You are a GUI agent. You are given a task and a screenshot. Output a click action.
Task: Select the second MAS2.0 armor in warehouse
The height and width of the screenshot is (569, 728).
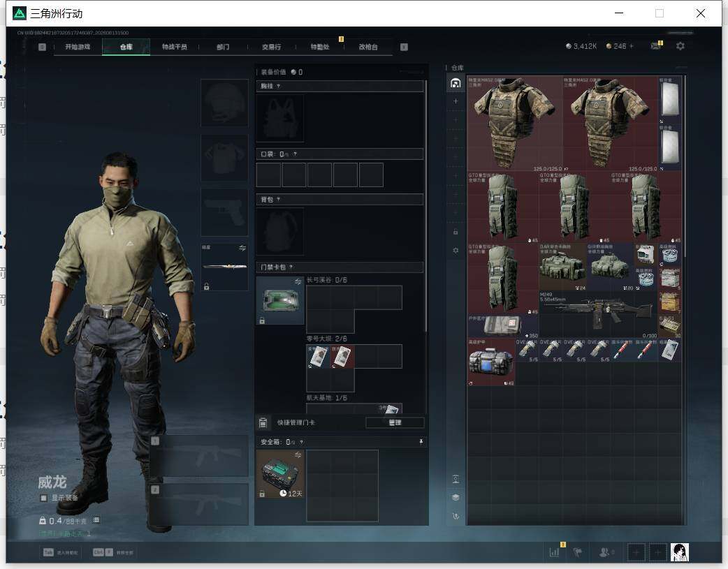[x=611, y=124]
